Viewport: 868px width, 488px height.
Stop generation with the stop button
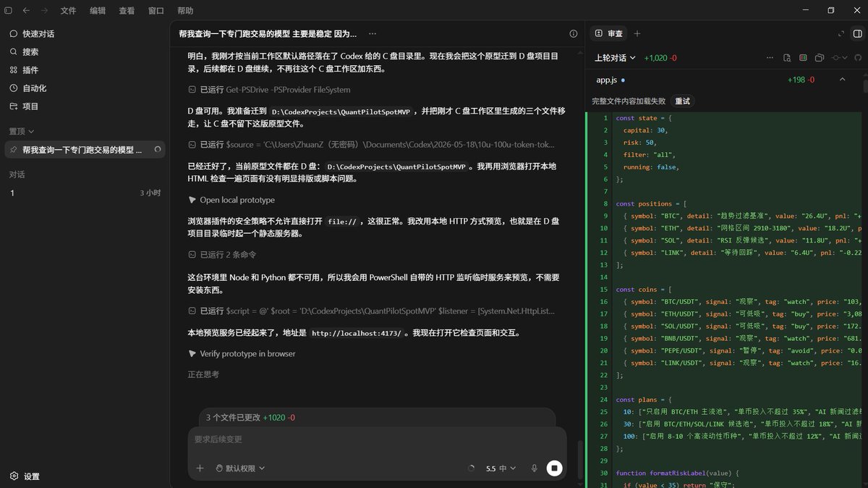(x=554, y=468)
